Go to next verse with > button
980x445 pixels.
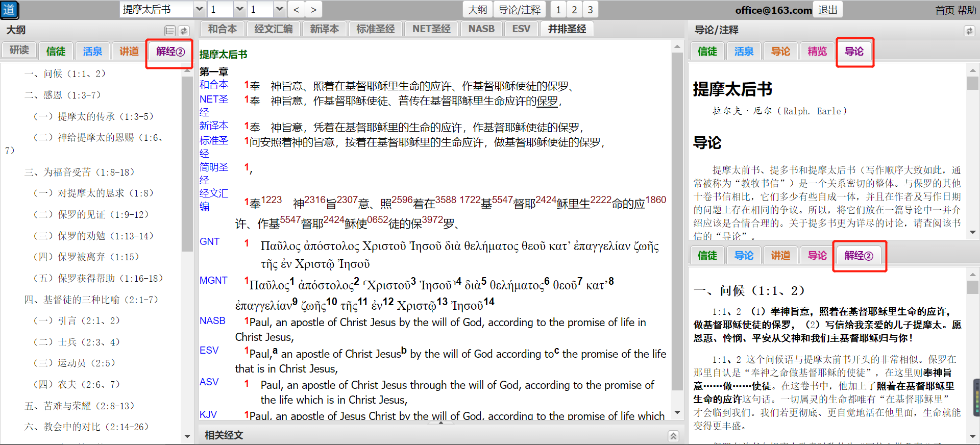(x=313, y=10)
